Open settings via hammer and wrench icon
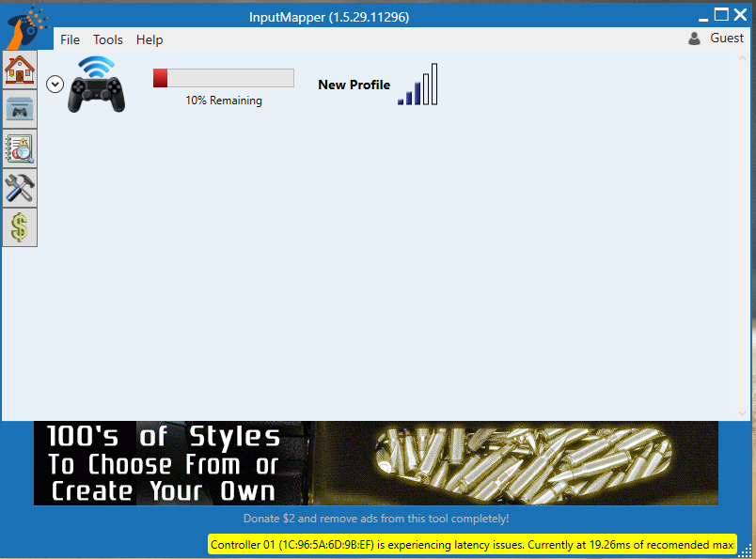The width and height of the screenshot is (756, 559). (x=20, y=188)
